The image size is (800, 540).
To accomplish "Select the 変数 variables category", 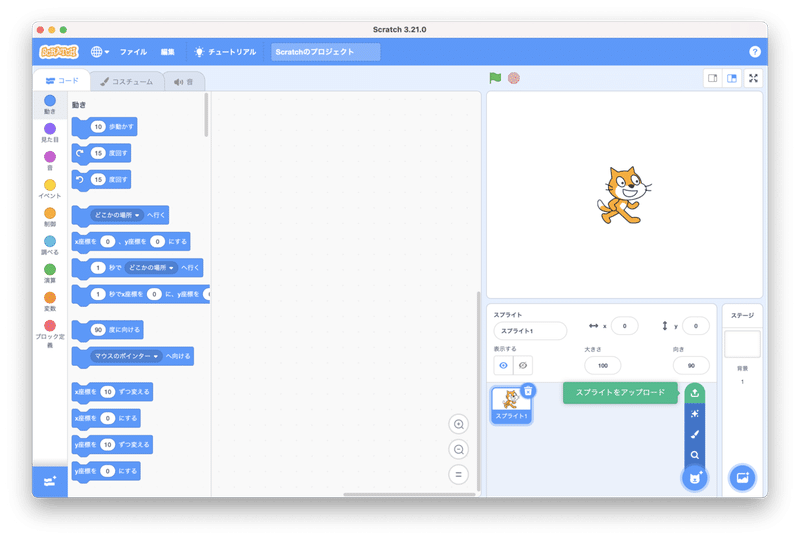I will pos(50,301).
